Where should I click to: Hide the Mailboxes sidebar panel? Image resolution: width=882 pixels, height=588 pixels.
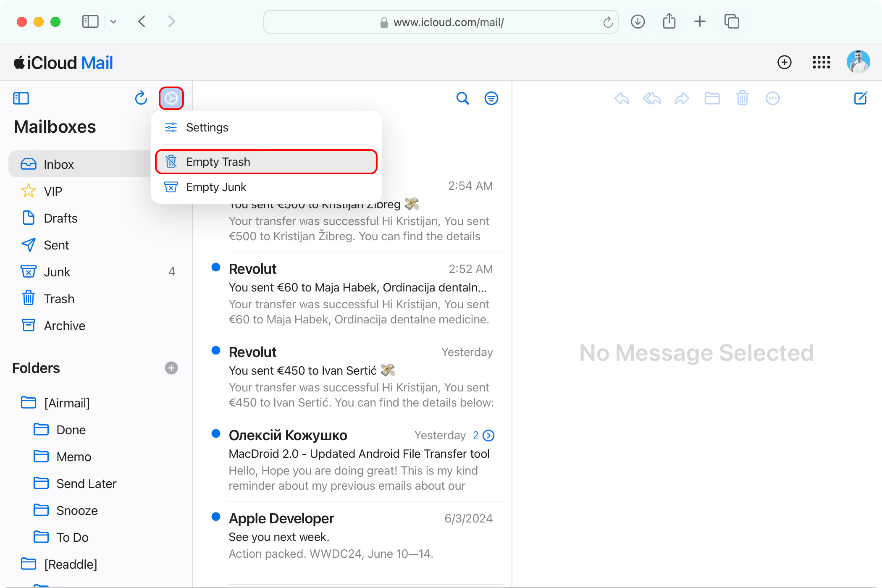(x=21, y=98)
